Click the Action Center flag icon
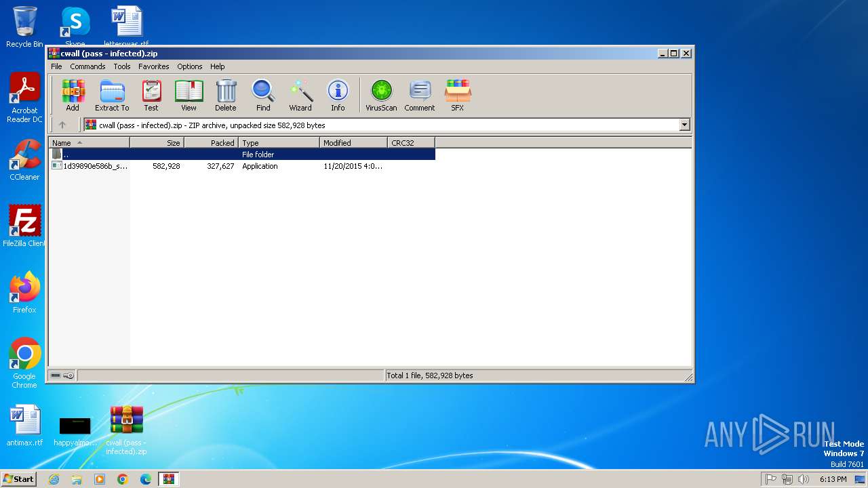 [771, 479]
